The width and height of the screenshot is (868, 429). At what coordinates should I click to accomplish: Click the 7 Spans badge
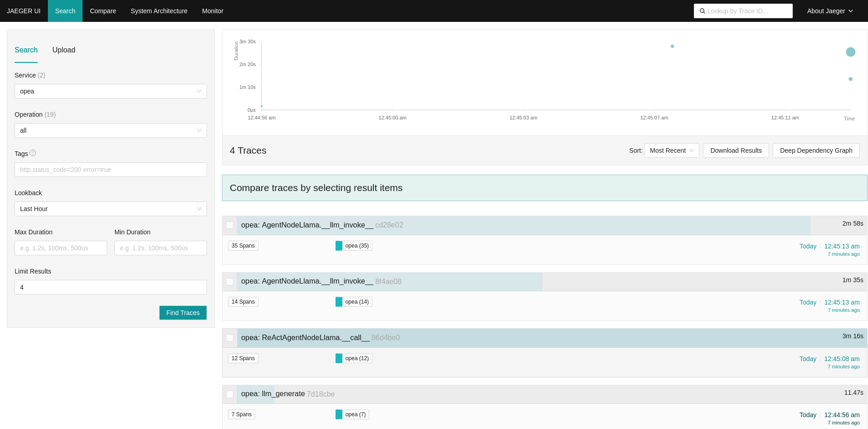242,414
